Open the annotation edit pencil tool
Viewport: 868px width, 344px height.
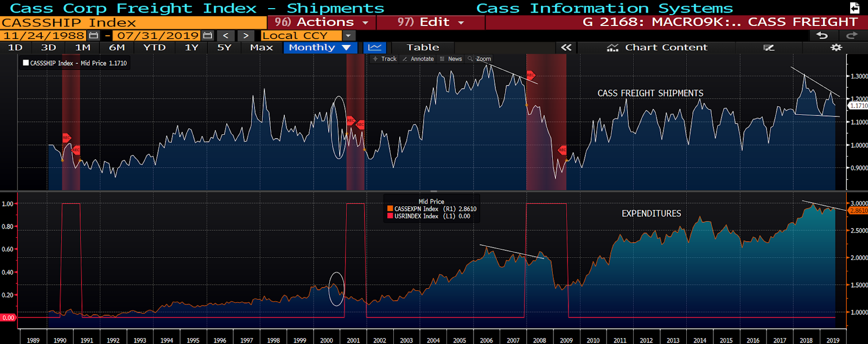tap(769, 48)
